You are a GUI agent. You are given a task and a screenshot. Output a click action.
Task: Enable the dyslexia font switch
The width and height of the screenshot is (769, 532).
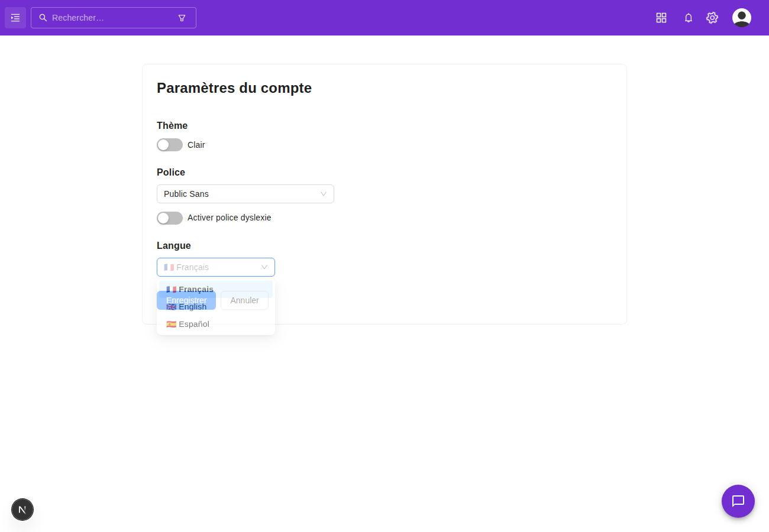click(170, 218)
